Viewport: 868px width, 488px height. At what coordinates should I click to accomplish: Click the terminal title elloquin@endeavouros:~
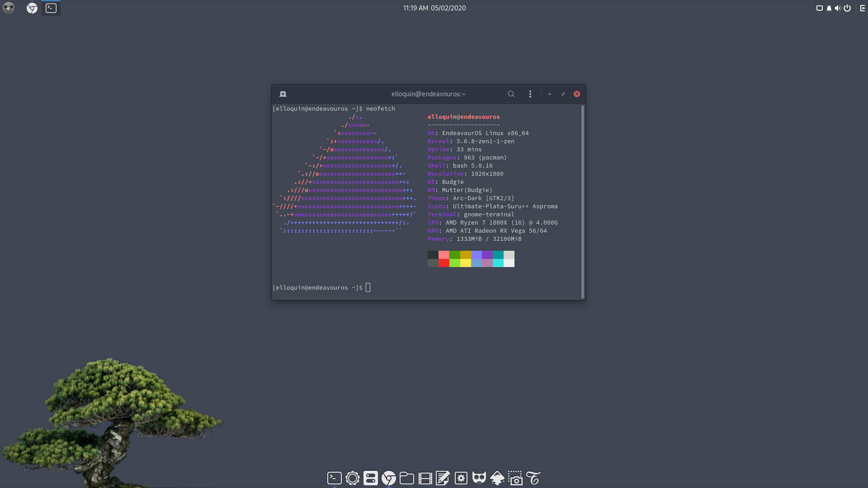(x=428, y=94)
